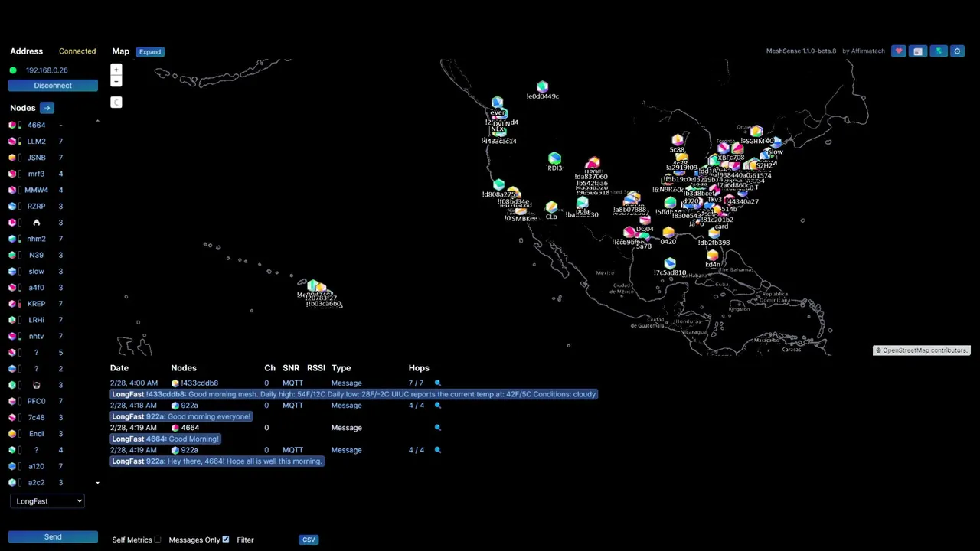Select node a4f0 icon in node list
The image size is (980, 551).
click(x=12, y=288)
